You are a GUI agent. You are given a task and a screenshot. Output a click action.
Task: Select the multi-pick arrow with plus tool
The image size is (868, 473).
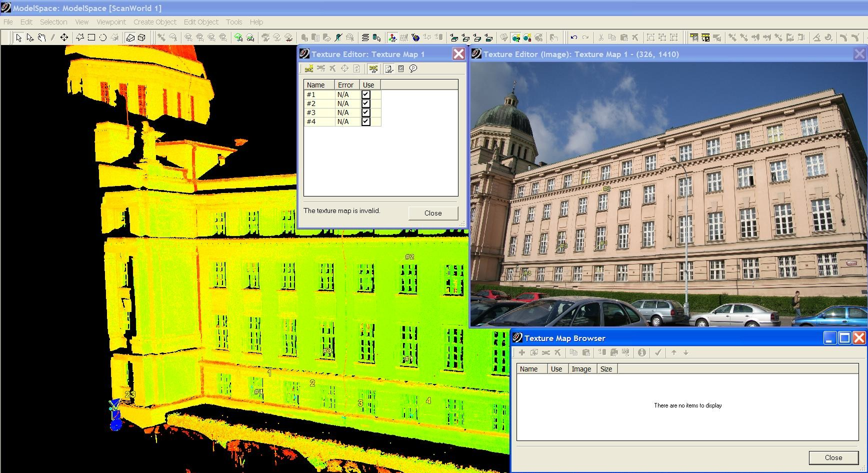tap(30, 37)
